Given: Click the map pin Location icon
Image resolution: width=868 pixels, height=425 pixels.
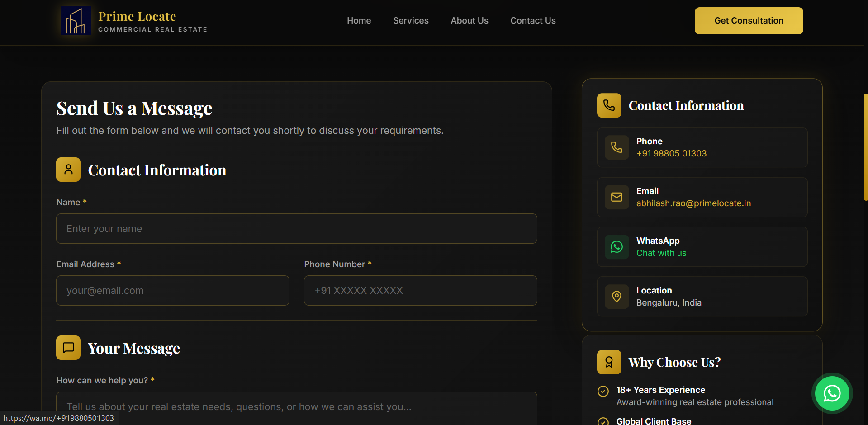Looking at the screenshot, I should 617,297.
